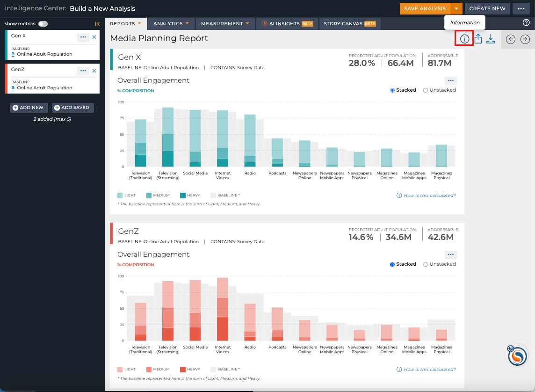Click the Add New audience button
This screenshot has width=535, height=392.
29,108
